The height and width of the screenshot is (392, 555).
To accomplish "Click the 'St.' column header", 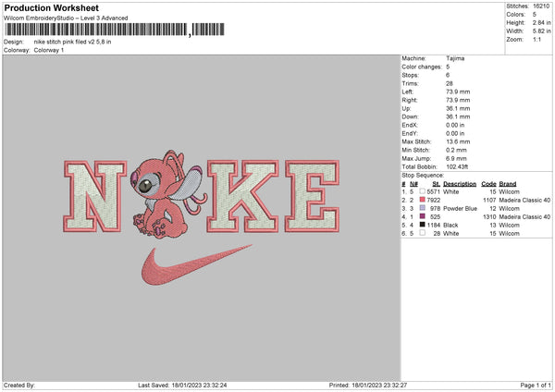I will [x=436, y=184].
